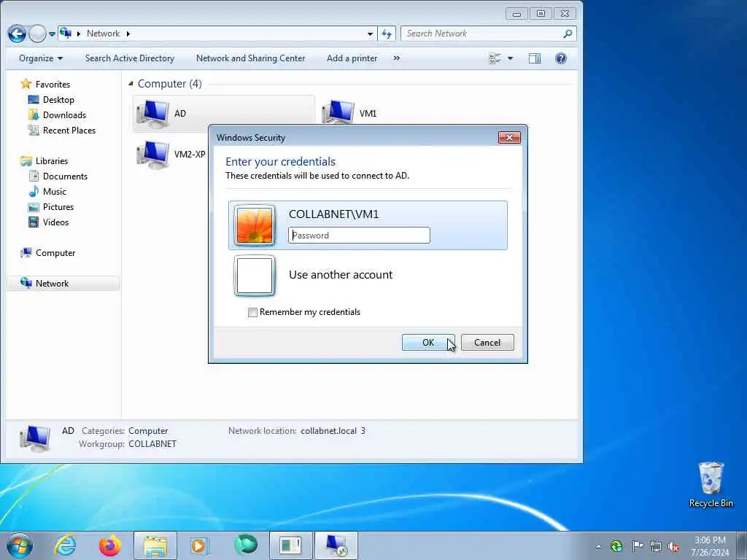
Task: Open Network and Sharing Center
Action: click(x=251, y=58)
